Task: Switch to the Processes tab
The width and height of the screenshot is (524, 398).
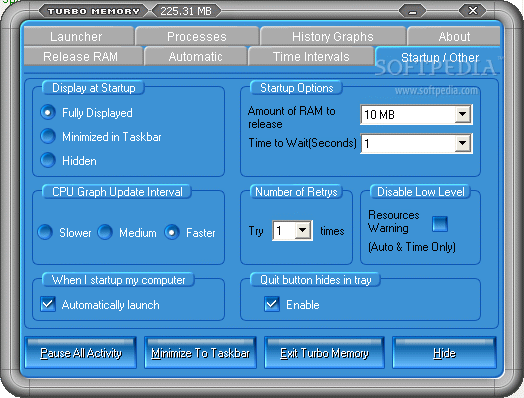Action: click(197, 36)
